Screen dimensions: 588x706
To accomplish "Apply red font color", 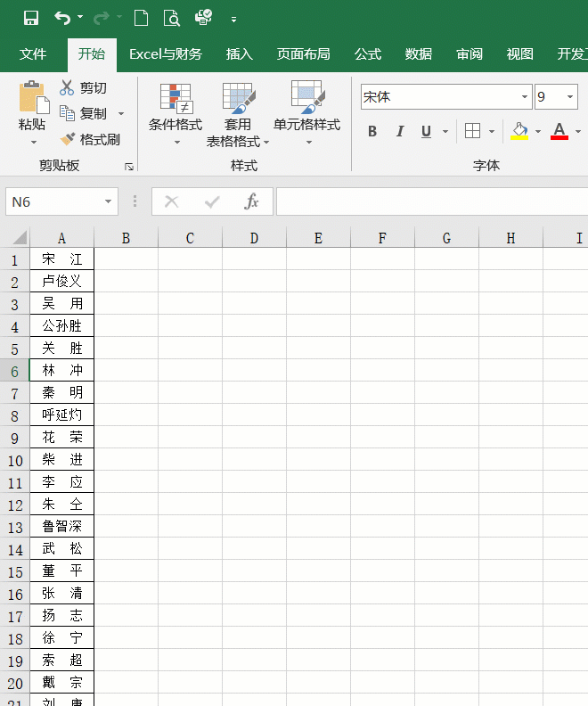I will [559, 131].
